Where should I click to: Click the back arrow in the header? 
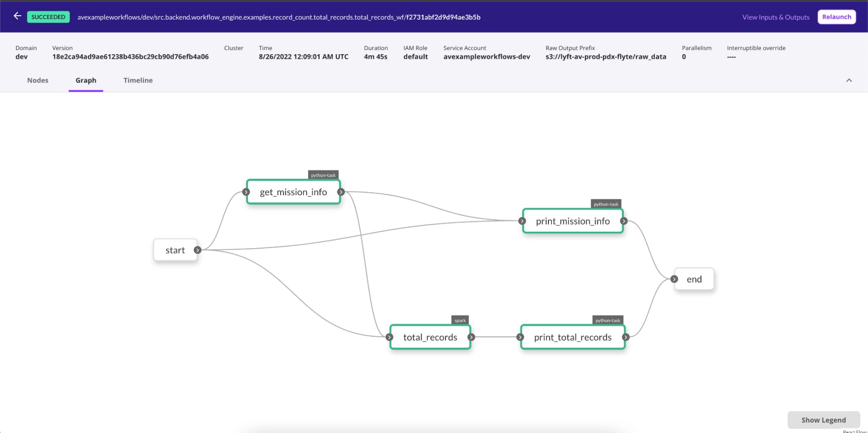(17, 16)
